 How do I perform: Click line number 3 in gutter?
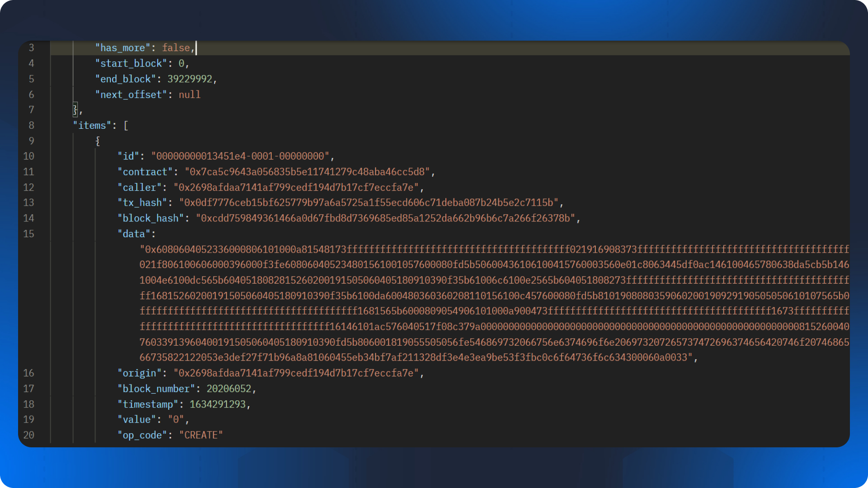(31, 48)
